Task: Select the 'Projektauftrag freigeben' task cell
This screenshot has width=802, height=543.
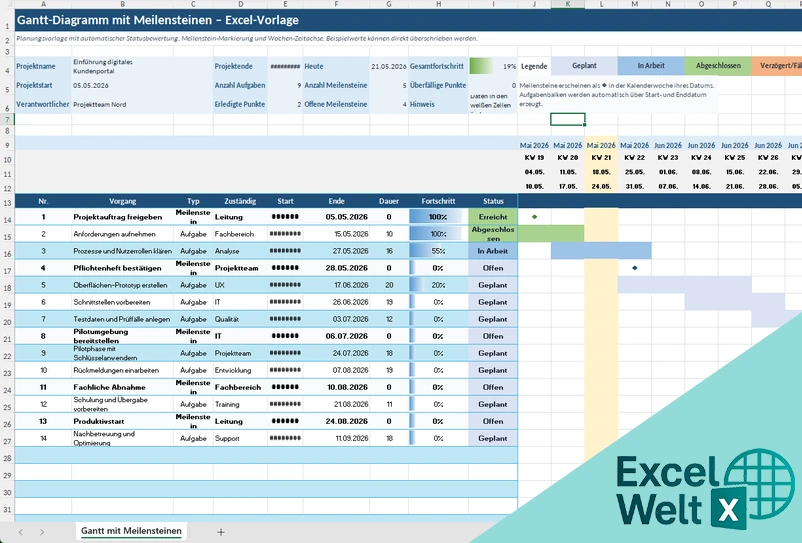Action: (x=122, y=217)
